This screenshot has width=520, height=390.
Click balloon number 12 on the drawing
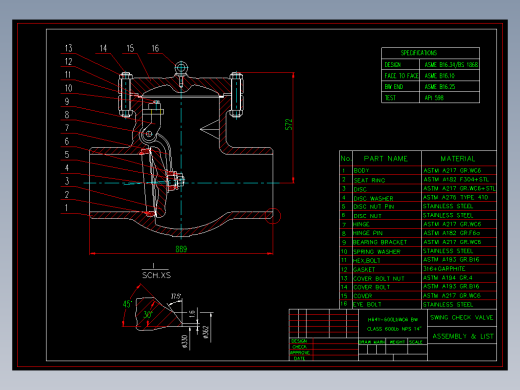(x=68, y=62)
